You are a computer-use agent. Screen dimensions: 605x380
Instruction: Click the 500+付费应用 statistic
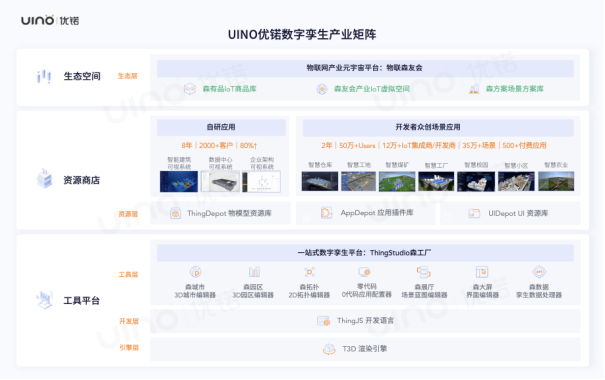(x=524, y=146)
